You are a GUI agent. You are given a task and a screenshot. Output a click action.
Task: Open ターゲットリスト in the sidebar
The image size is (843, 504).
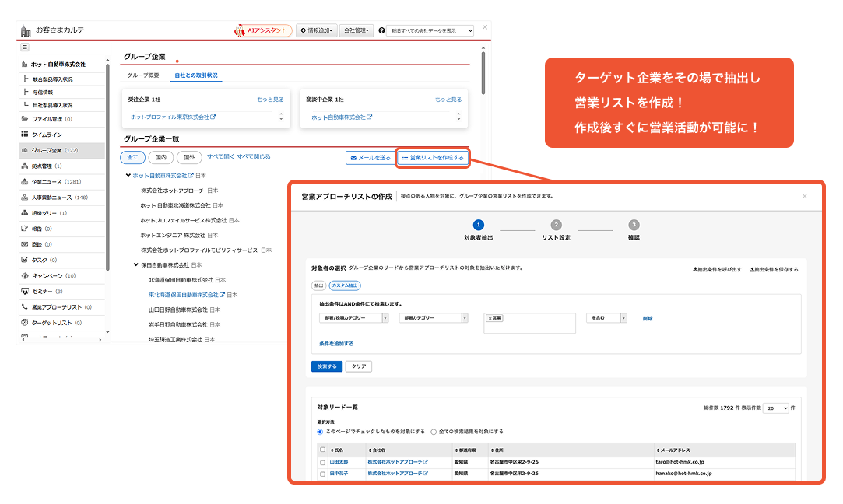[51, 323]
